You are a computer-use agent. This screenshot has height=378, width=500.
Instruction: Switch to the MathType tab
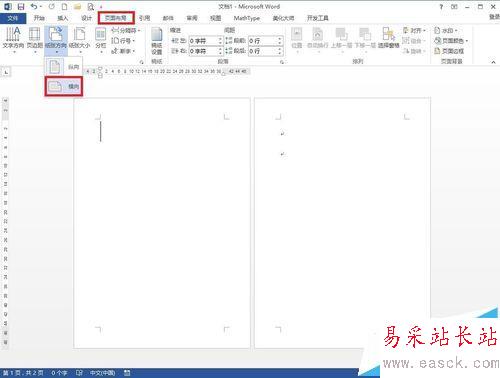pos(247,18)
